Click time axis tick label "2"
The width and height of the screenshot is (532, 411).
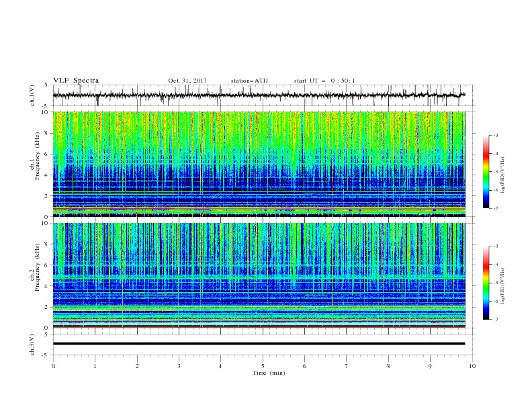[137, 366]
